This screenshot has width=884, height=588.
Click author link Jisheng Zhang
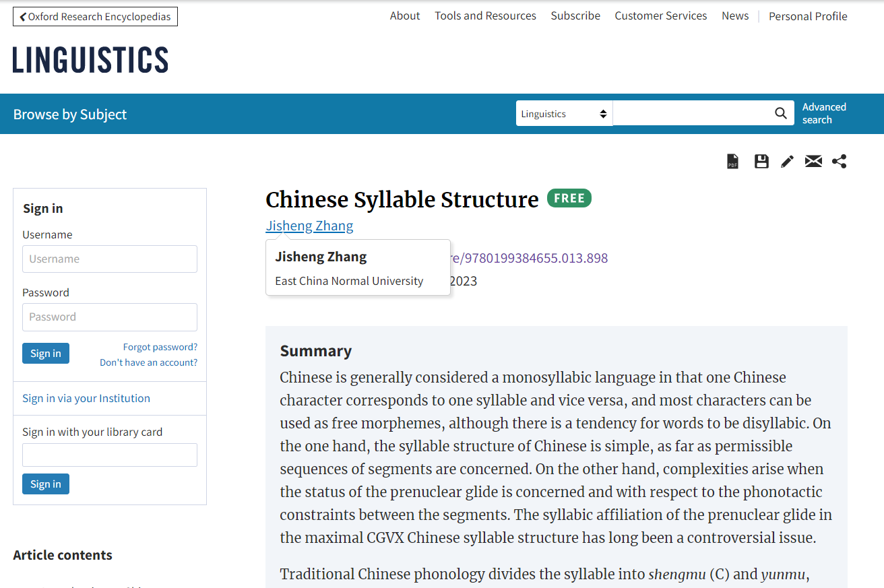309,226
